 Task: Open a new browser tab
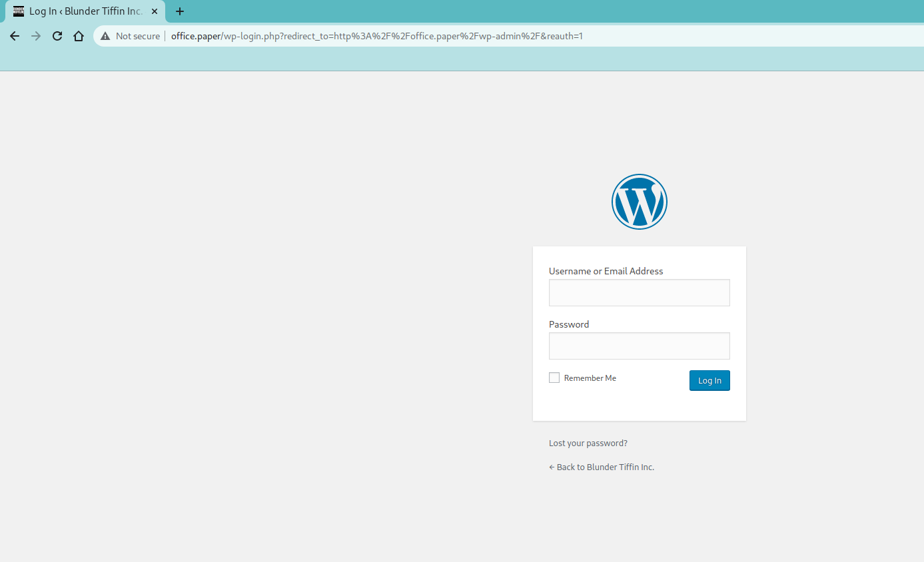point(180,11)
